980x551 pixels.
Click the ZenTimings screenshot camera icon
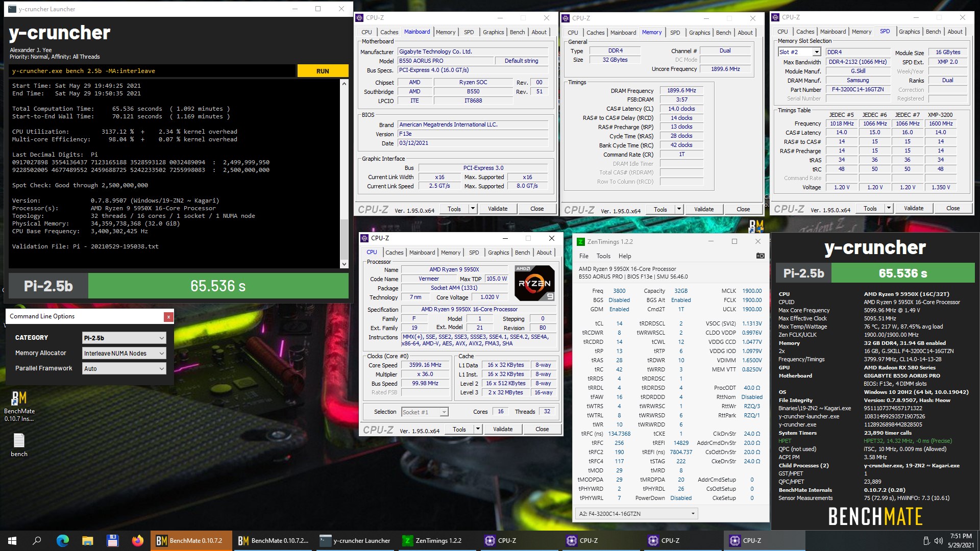[x=760, y=256]
